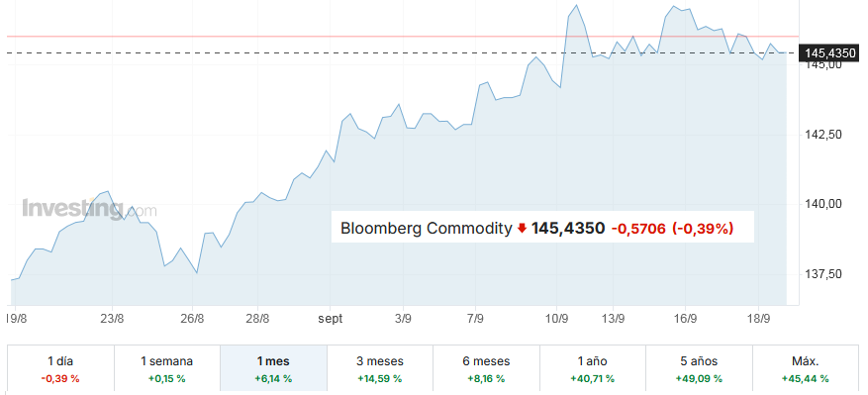
Task: Open the 5 años range tab
Action: pos(699,369)
